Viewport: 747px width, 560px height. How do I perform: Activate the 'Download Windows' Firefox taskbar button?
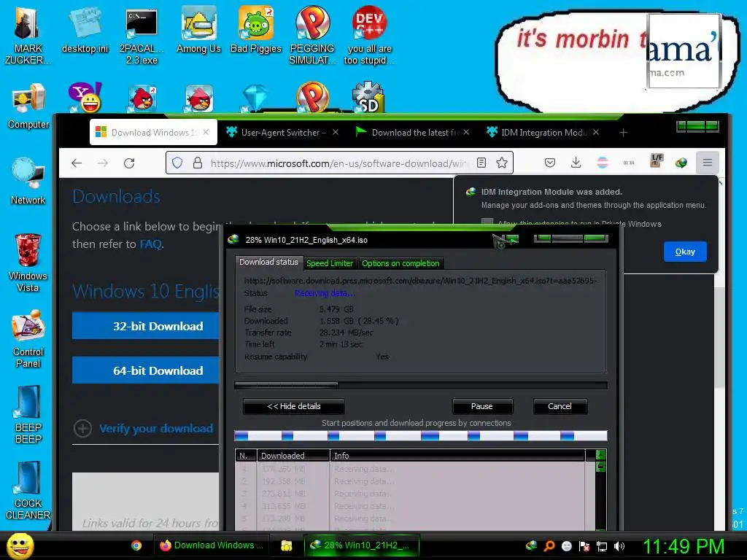[x=211, y=545]
